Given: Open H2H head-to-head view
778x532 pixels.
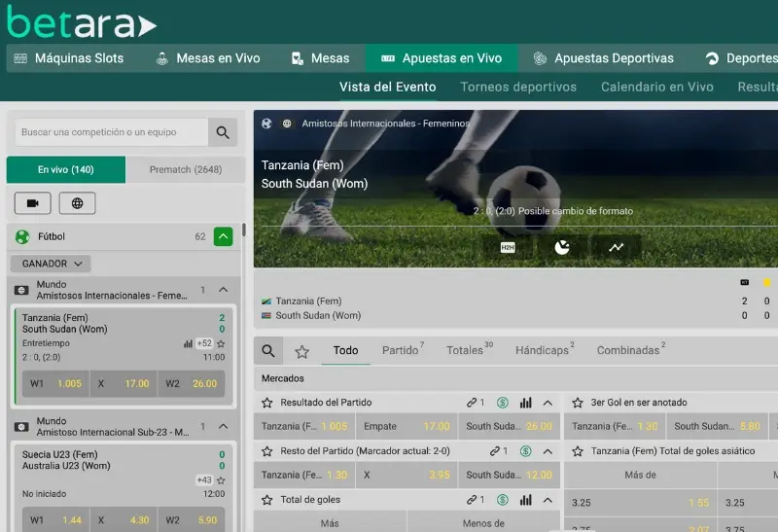Looking at the screenshot, I should 508,247.
